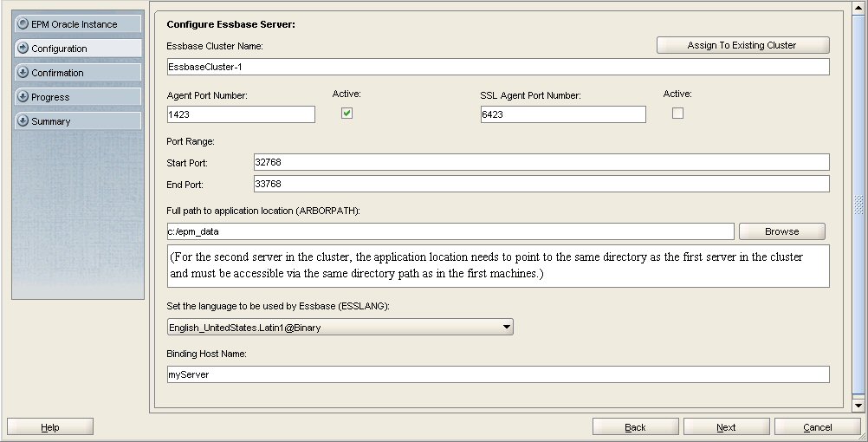Click the "Configure Essbase Server:" heading
The image size is (868, 442).
pos(230,24)
